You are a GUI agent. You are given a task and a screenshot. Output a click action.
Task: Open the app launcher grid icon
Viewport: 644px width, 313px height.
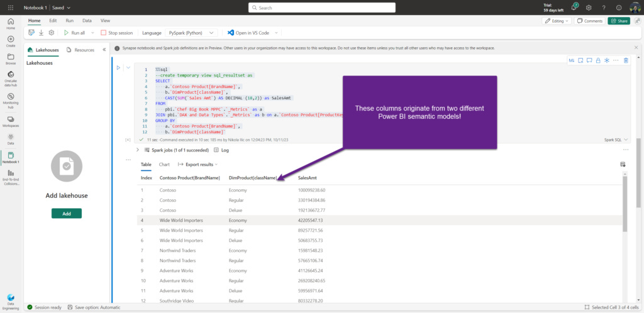pyautogui.click(x=11, y=8)
